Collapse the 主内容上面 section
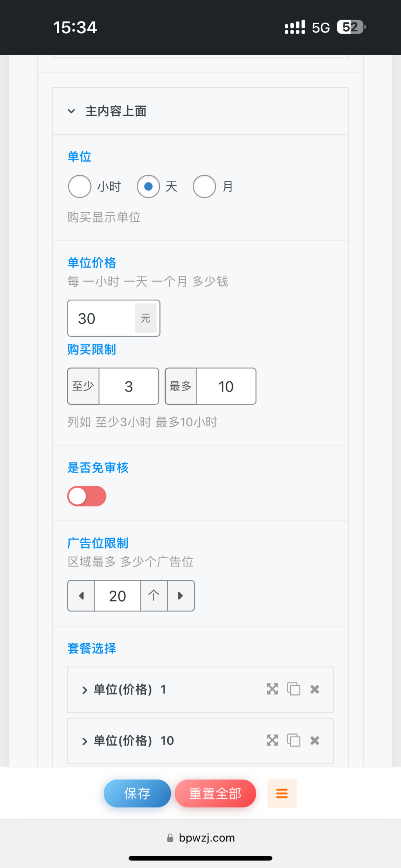Image resolution: width=401 pixels, height=868 pixels. click(x=72, y=111)
